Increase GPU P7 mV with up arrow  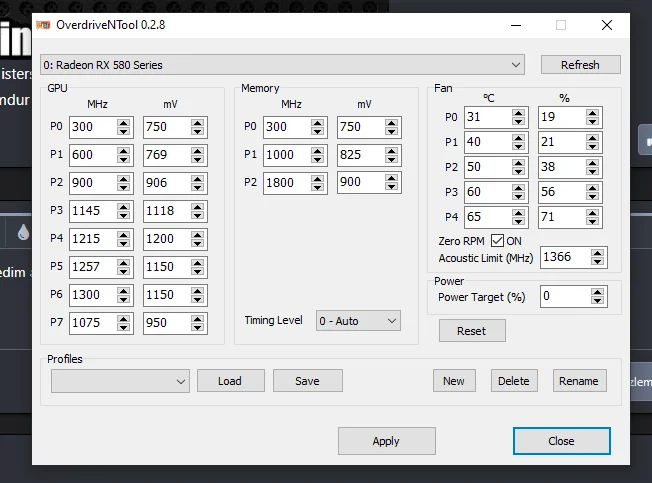point(197,318)
